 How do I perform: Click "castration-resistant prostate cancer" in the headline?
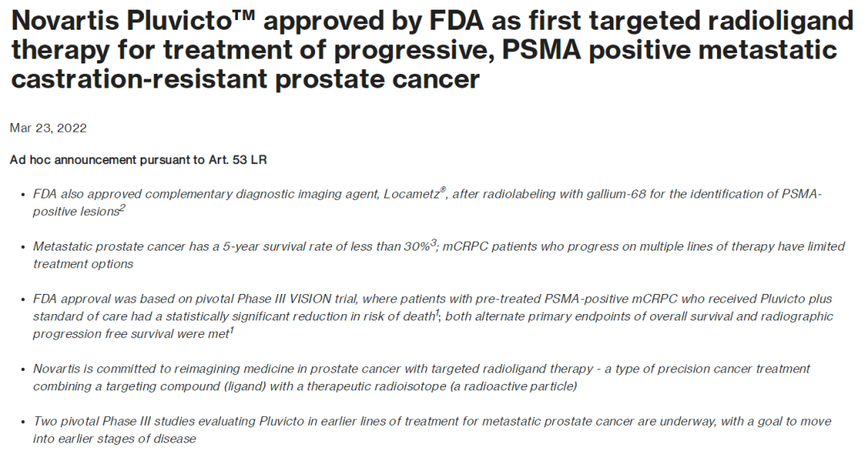point(245,80)
